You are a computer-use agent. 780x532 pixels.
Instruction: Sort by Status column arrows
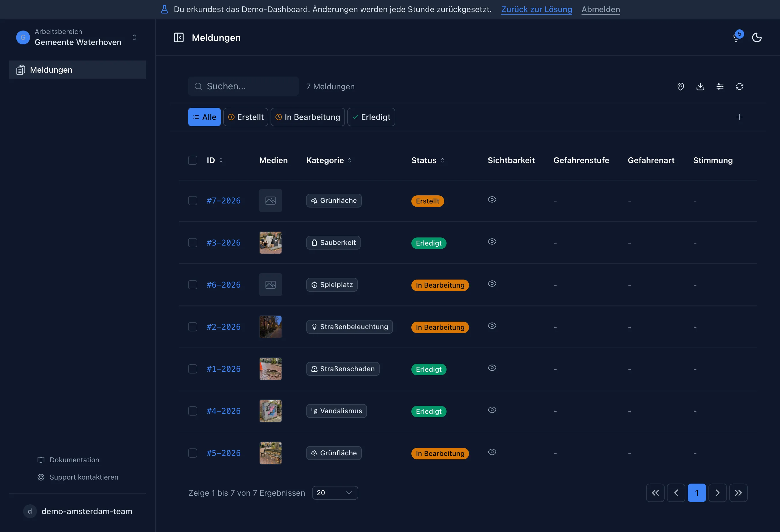click(x=442, y=160)
